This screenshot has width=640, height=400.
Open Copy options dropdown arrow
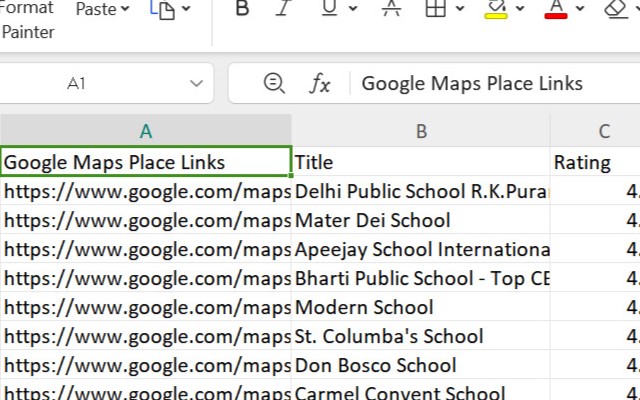[186, 8]
